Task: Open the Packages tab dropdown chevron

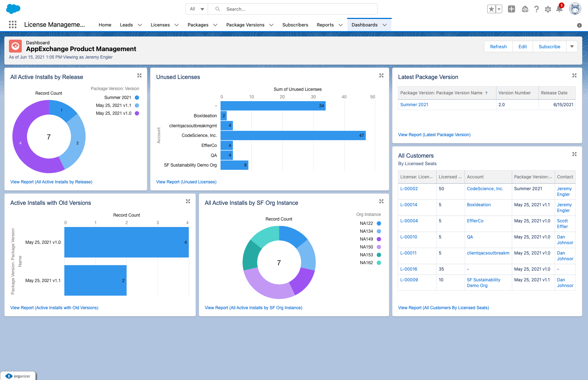Action: click(x=215, y=25)
